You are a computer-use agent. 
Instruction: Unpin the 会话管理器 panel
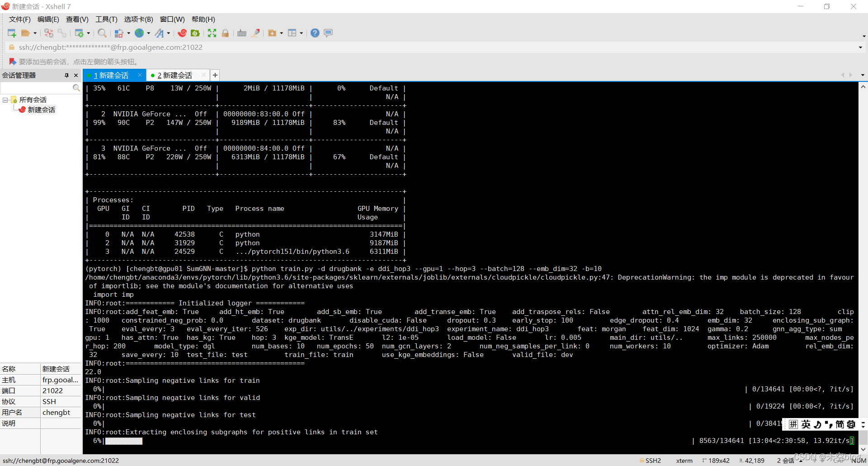(66, 75)
